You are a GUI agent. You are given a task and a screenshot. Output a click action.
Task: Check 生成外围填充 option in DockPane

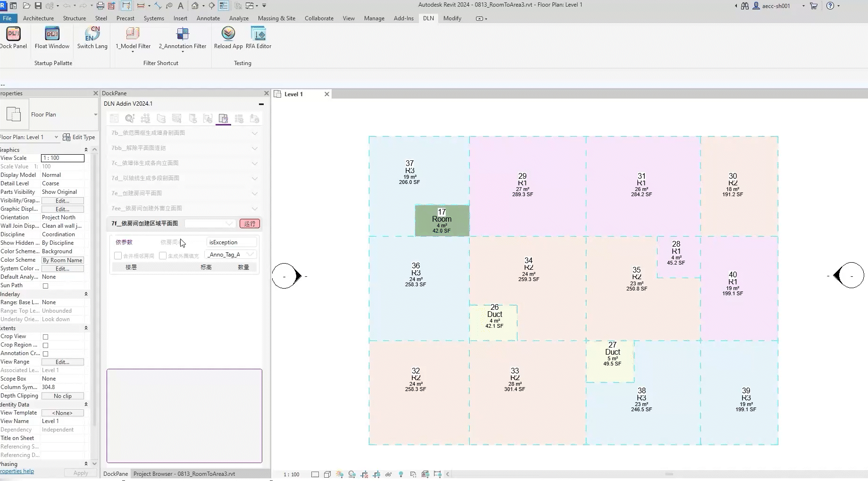pos(163,256)
